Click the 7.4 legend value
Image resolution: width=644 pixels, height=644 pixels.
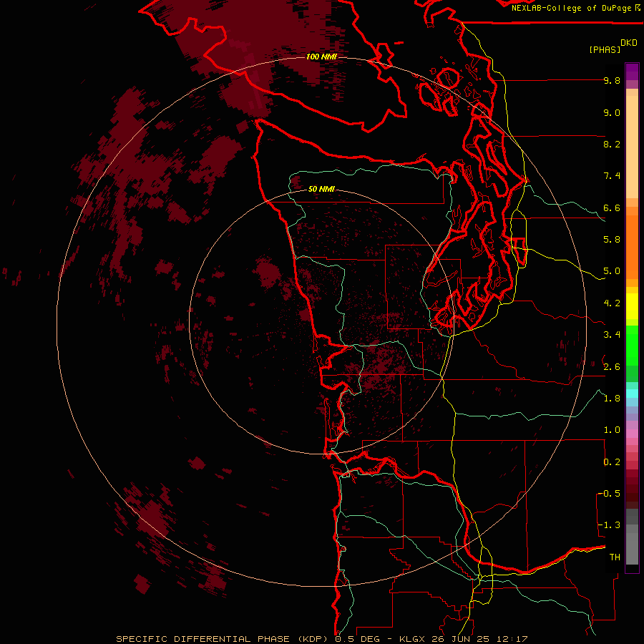click(612, 176)
